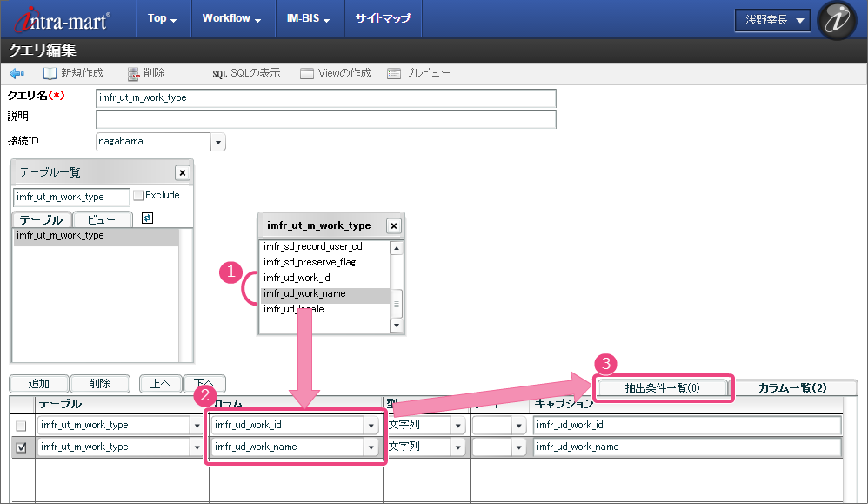868x504 pixels.
Task: Switch to カラム一覧(2) tab
Action: point(792,388)
